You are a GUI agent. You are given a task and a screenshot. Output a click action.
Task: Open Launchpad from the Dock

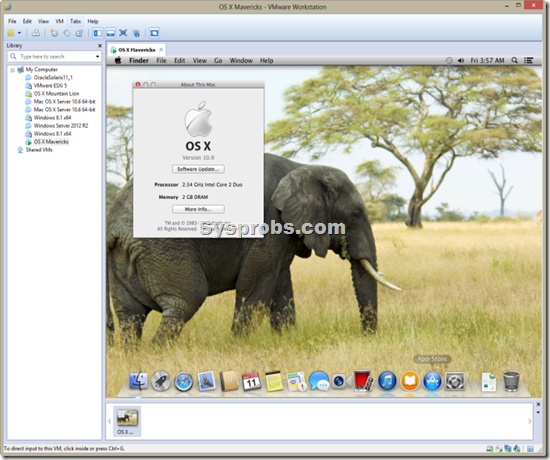pos(161,381)
